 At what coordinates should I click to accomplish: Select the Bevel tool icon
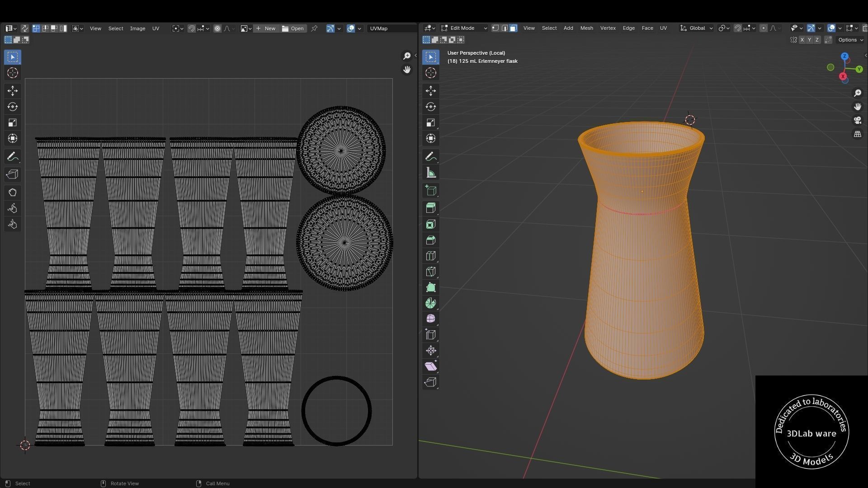tap(431, 240)
